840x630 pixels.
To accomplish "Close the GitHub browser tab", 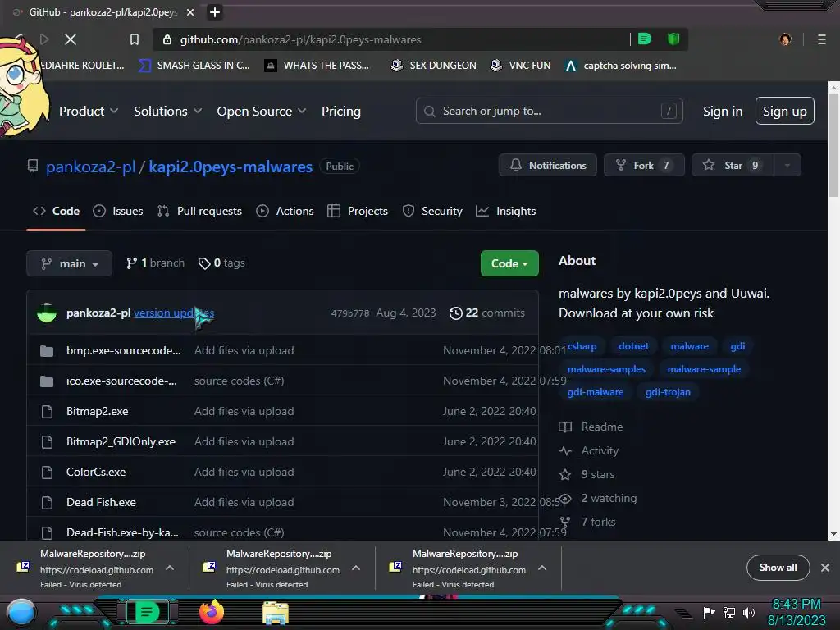I will point(190,12).
